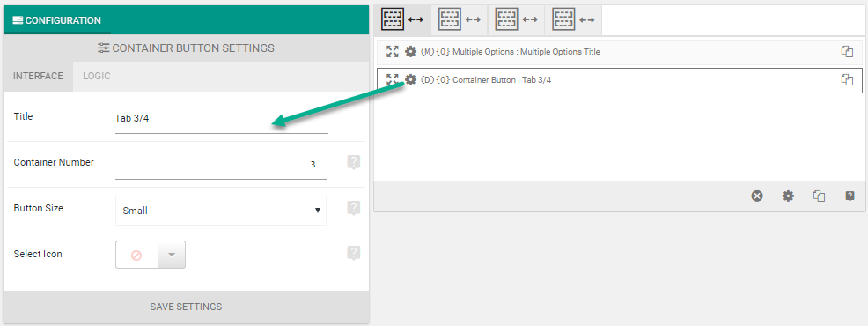Expand the Select Icon picker arrow
This screenshot has width=868, height=326.
coord(172,255)
